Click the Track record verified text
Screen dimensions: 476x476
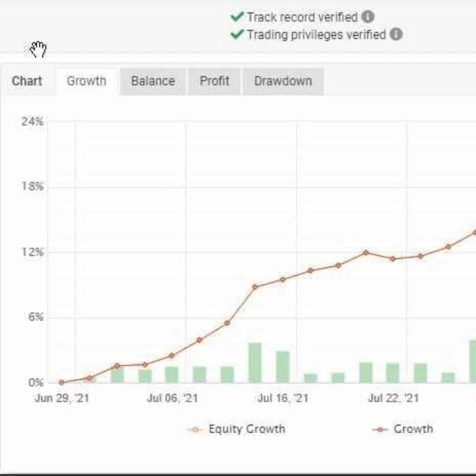tap(302, 17)
